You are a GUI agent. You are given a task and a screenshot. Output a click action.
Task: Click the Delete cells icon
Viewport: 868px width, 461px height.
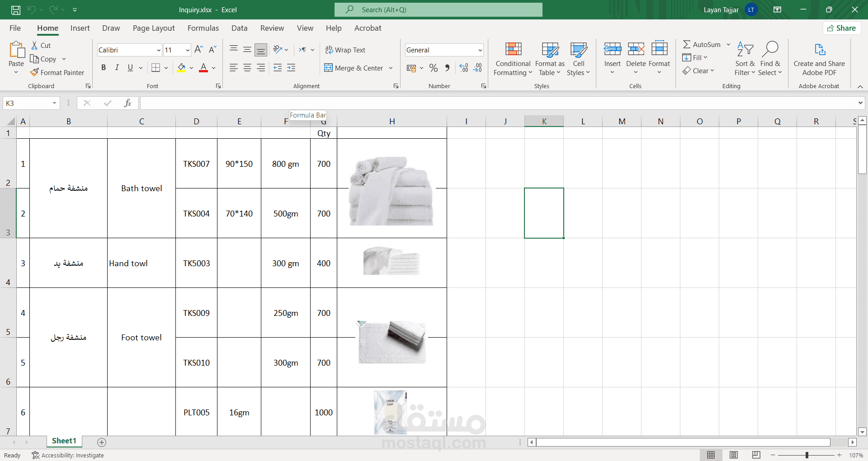click(636, 49)
